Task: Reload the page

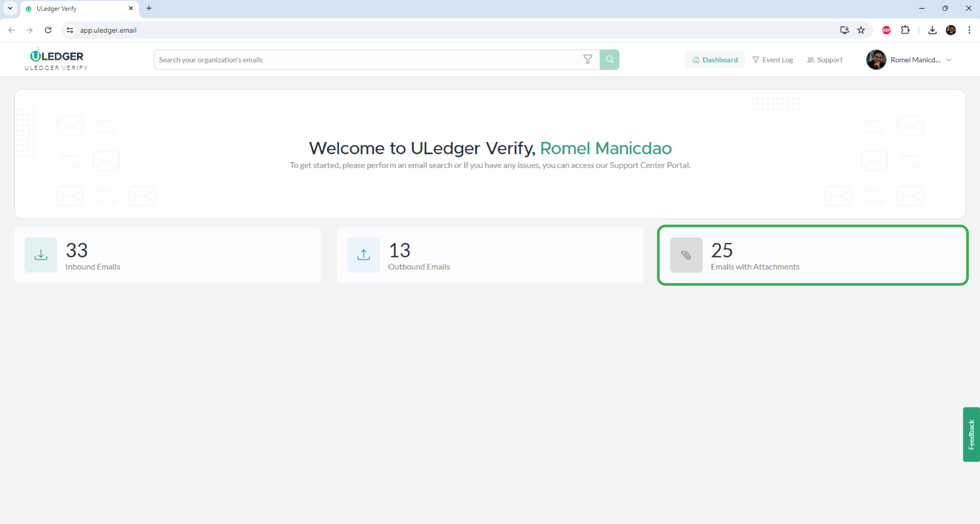Action: tap(48, 30)
